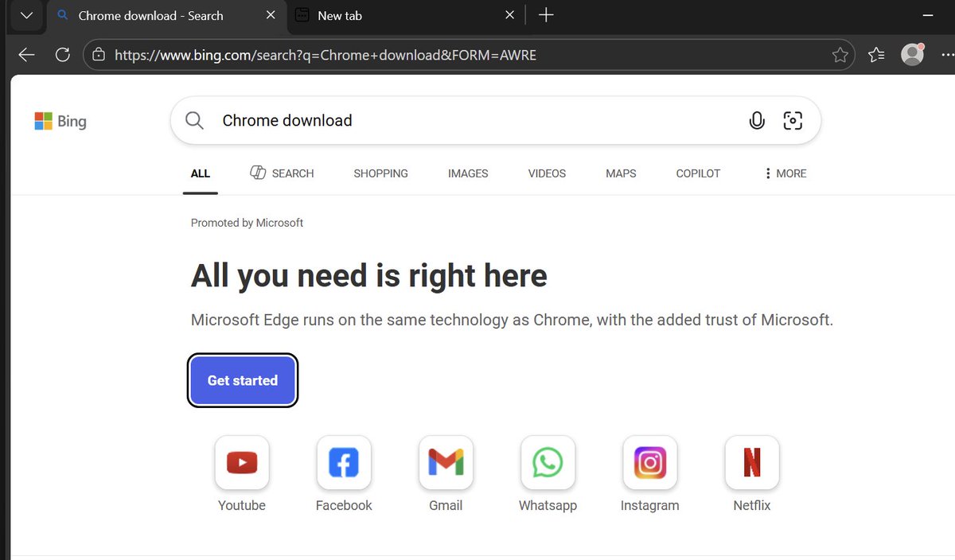Open the tab actions dropdown arrow
The height and width of the screenshot is (560, 955).
pos(26,15)
